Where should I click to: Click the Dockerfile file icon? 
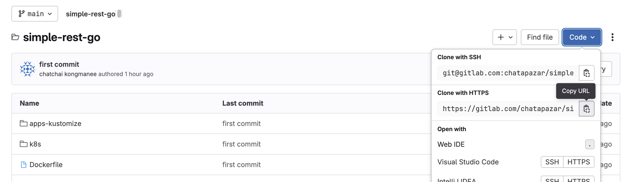(23, 164)
